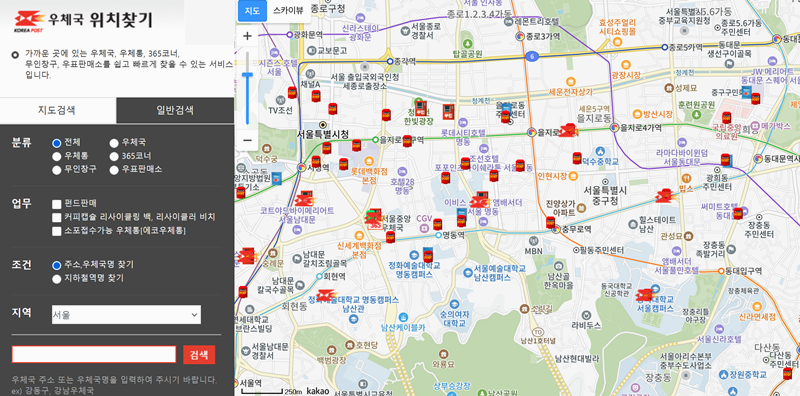Viewport: 800px width, 396px height.
Task: Select the 지도 map view tab
Action: click(253, 10)
